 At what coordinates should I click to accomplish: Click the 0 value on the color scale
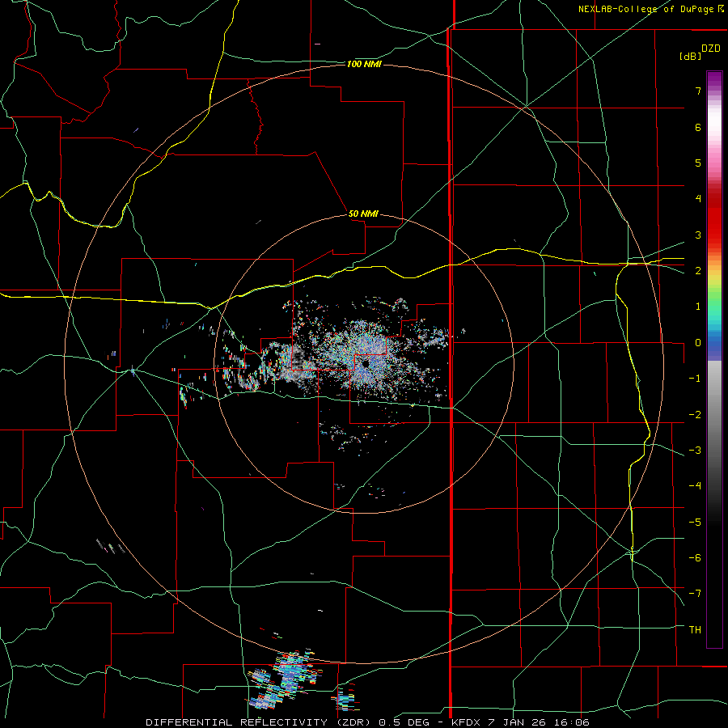tap(698, 343)
